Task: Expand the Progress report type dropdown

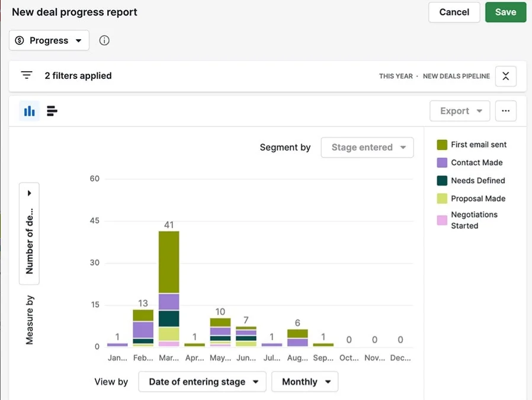Action: tap(49, 40)
